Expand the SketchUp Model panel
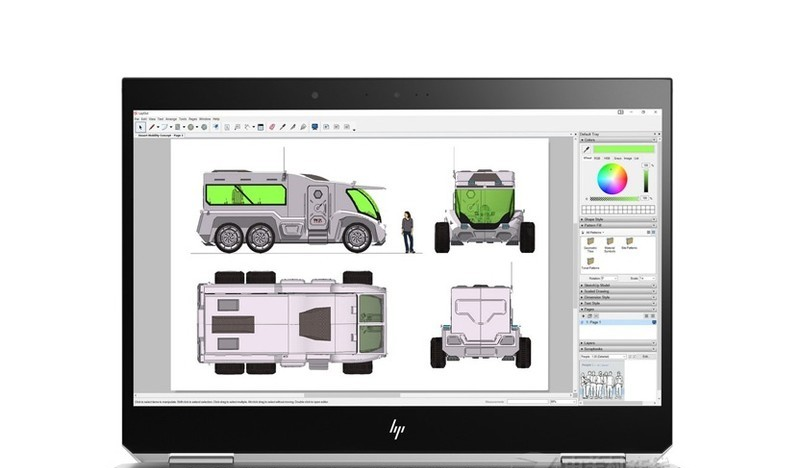Viewport: 800px width, 468px height. 618,285
